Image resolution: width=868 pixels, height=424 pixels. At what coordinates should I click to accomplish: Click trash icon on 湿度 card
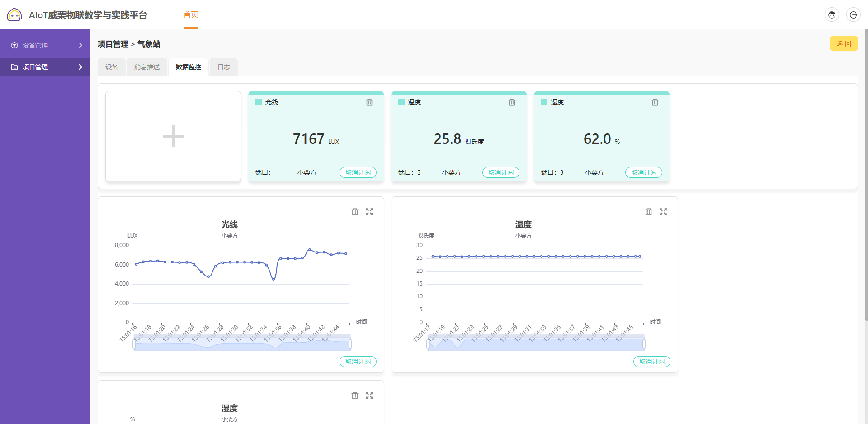pos(655,102)
